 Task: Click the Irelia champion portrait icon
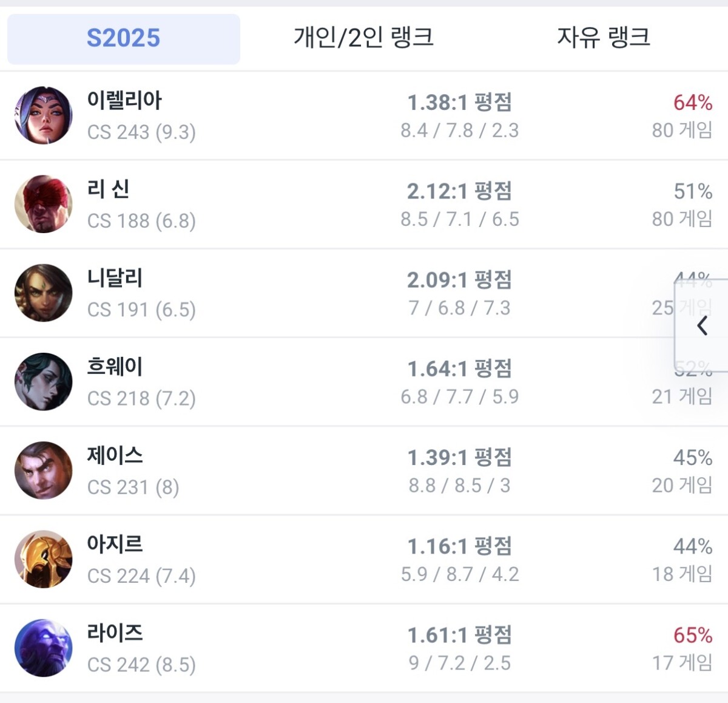pos(43,115)
